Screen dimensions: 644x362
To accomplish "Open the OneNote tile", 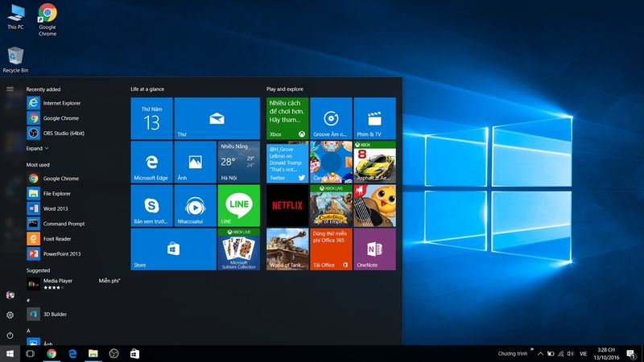I will click(x=374, y=249).
